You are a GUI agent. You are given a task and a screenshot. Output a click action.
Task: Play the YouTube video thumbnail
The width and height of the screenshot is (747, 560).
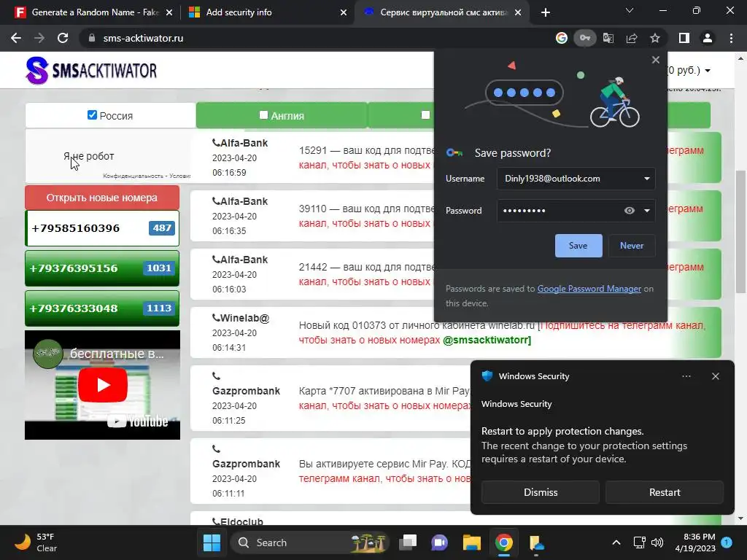coord(103,385)
